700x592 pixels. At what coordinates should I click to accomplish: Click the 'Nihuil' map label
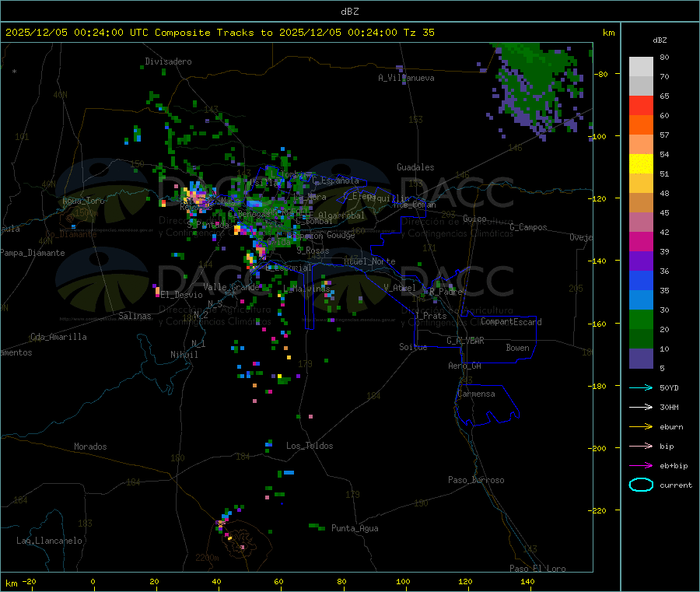click(x=184, y=355)
